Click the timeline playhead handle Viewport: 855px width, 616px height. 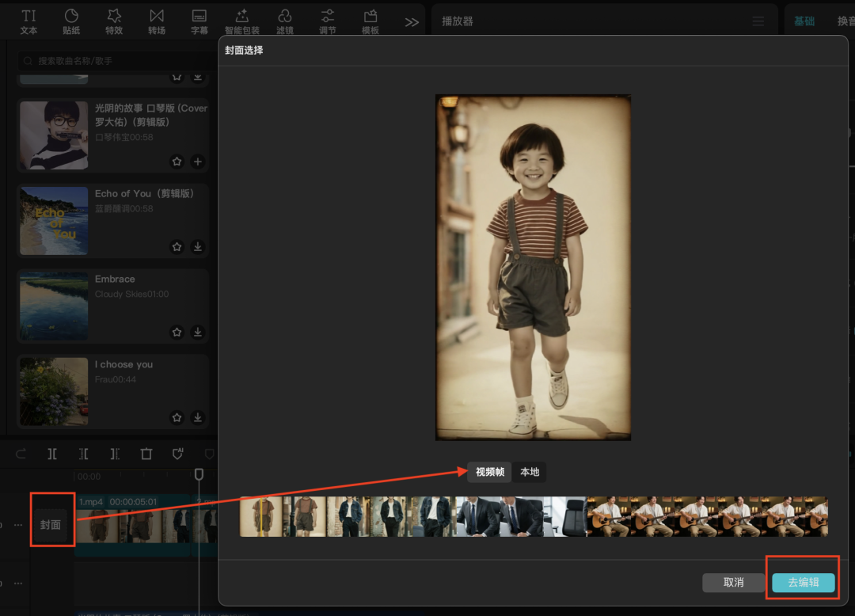coord(199,473)
